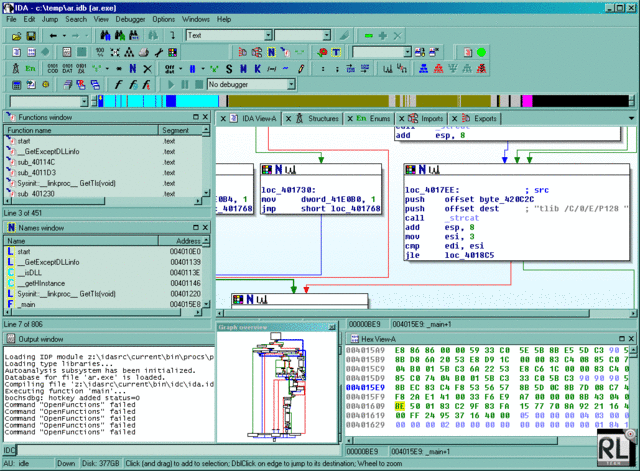Open the dropdown beside the T icon
The height and width of the screenshot is (471, 640).
(407, 52)
